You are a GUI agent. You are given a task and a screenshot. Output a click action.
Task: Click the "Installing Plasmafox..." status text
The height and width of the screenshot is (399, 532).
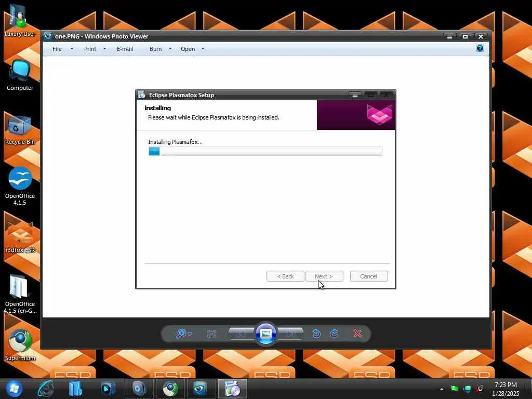click(x=175, y=142)
